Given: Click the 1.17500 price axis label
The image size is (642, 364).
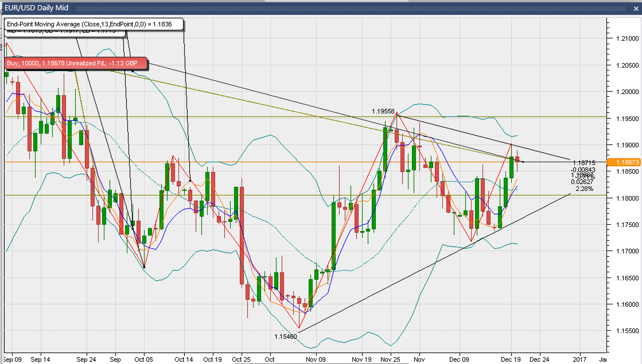Looking at the screenshot, I should (x=624, y=225).
